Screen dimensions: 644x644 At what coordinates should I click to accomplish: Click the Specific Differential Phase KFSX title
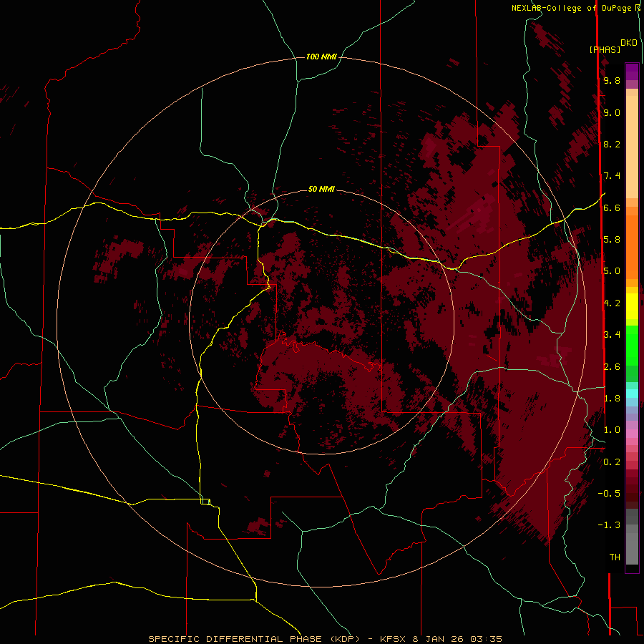[x=325, y=639]
